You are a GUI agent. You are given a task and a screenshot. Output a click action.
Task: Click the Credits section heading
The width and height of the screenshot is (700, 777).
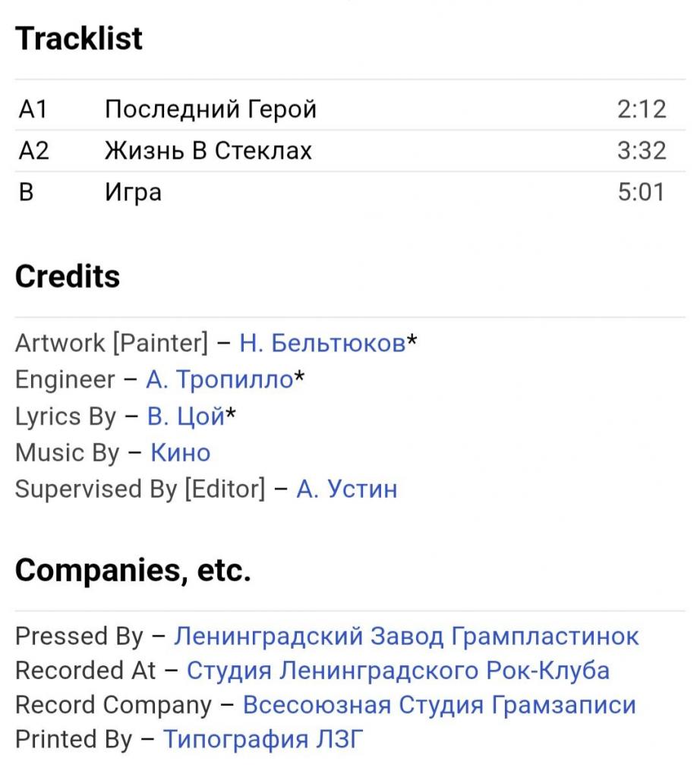point(68,276)
